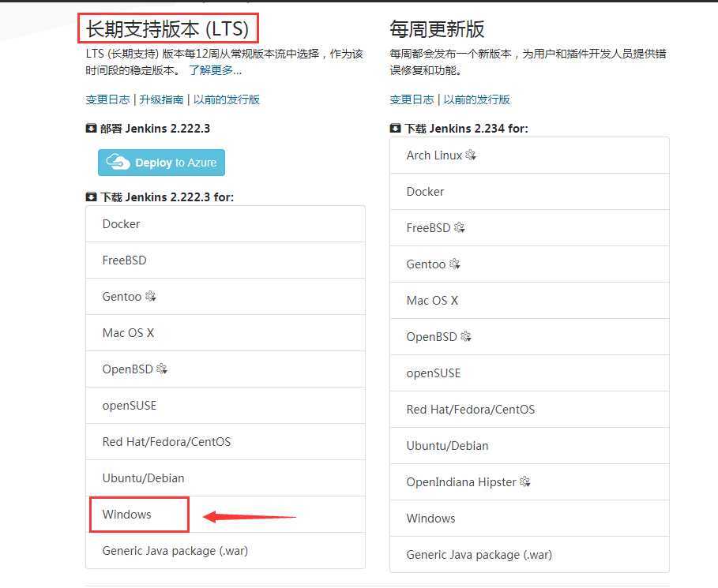Open the 升级指南 link
The width and height of the screenshot is (718, 588).
tap(161, 99)
